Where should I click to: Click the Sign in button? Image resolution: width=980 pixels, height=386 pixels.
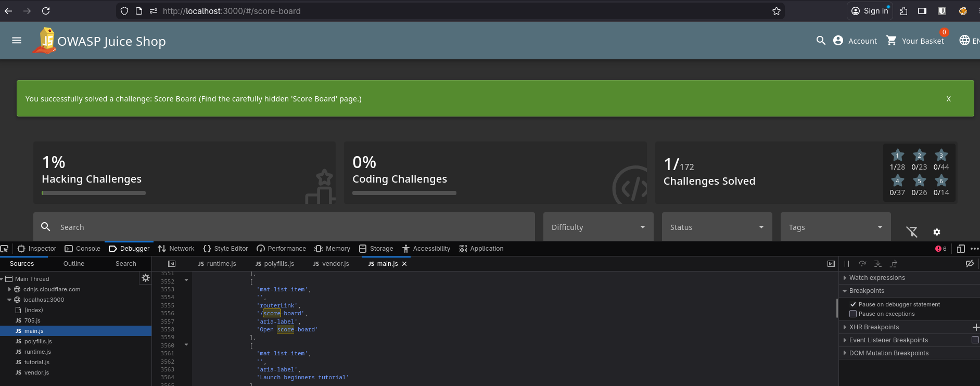coord(870,11)
